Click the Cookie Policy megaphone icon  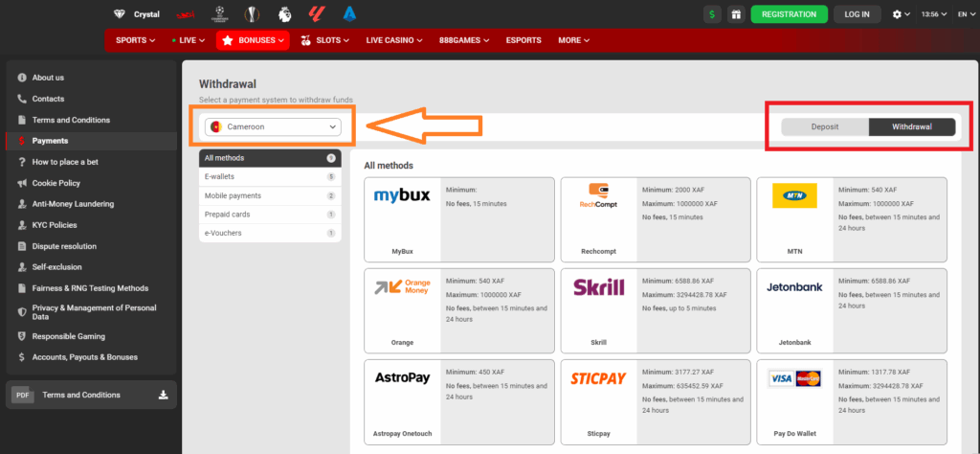(22, 183)
